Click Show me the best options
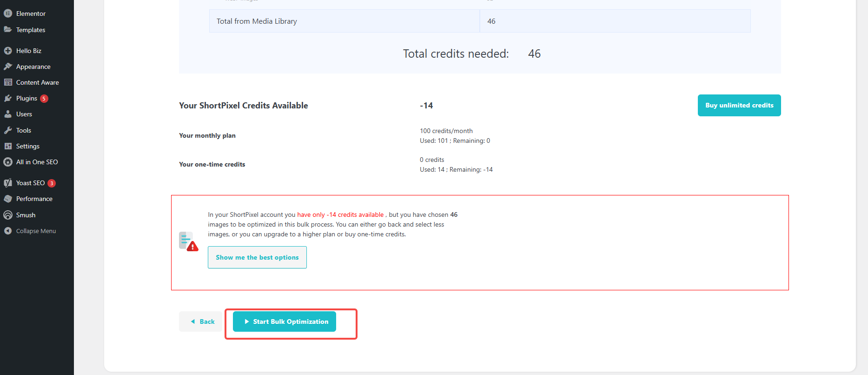 click(x=257, y=257)
